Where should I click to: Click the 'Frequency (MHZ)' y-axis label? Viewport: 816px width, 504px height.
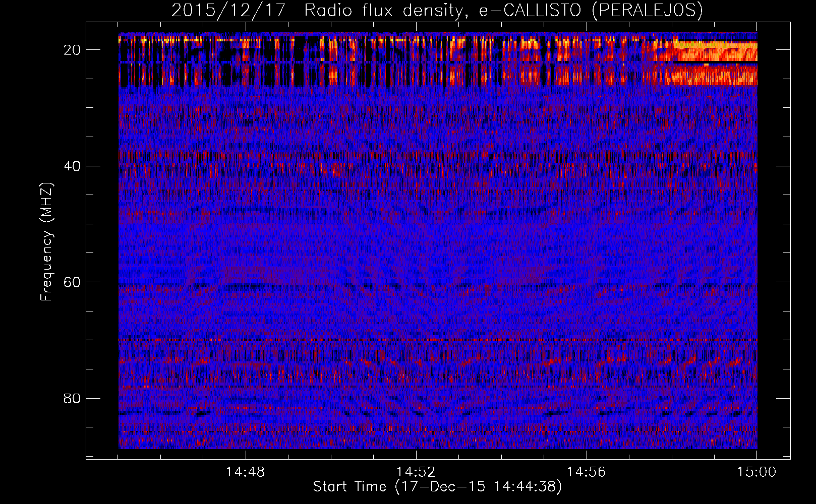46,242
